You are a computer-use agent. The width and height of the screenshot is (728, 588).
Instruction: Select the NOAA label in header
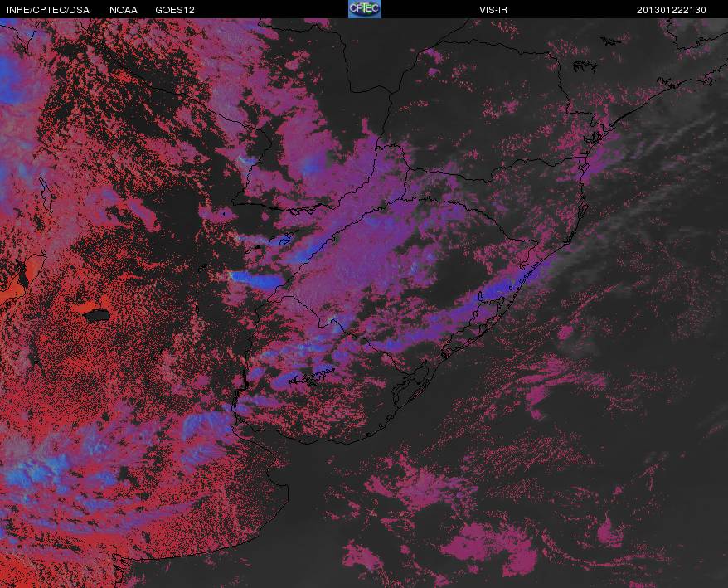(x=124, y=10)
